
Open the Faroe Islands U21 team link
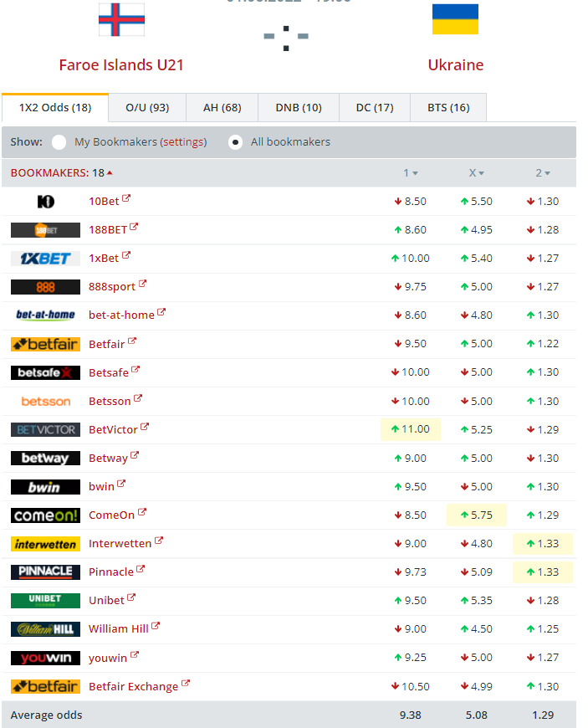tap(121, 65)
